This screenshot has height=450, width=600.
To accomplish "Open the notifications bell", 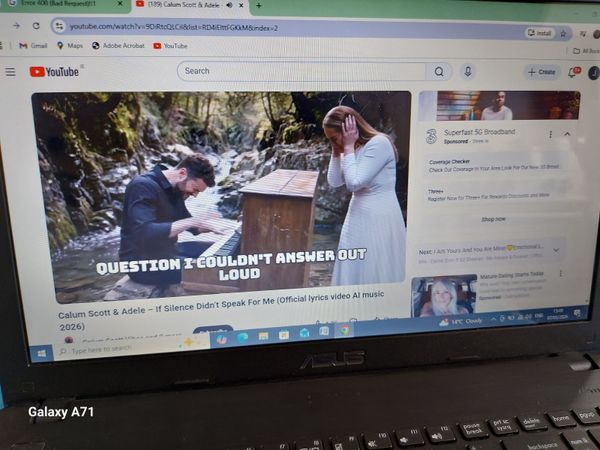I will pos(574,72).
